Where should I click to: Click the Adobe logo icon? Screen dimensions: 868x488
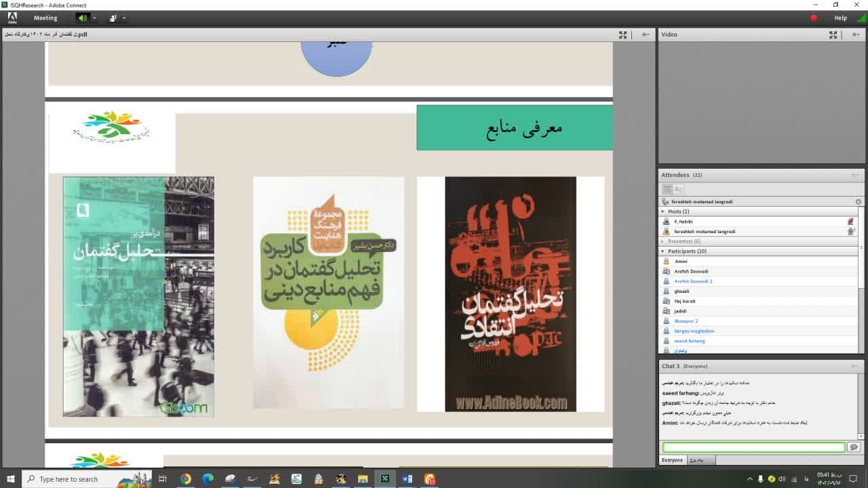[12, 18]
